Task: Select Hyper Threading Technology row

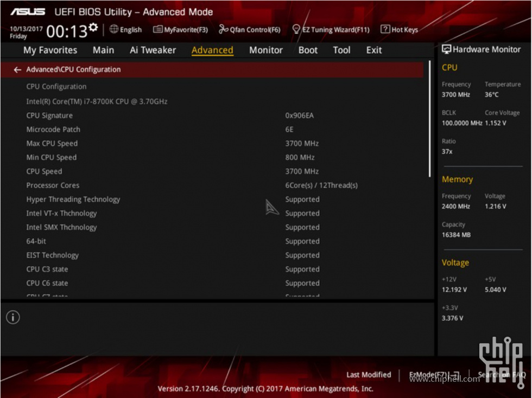Action: pos(212,200)
